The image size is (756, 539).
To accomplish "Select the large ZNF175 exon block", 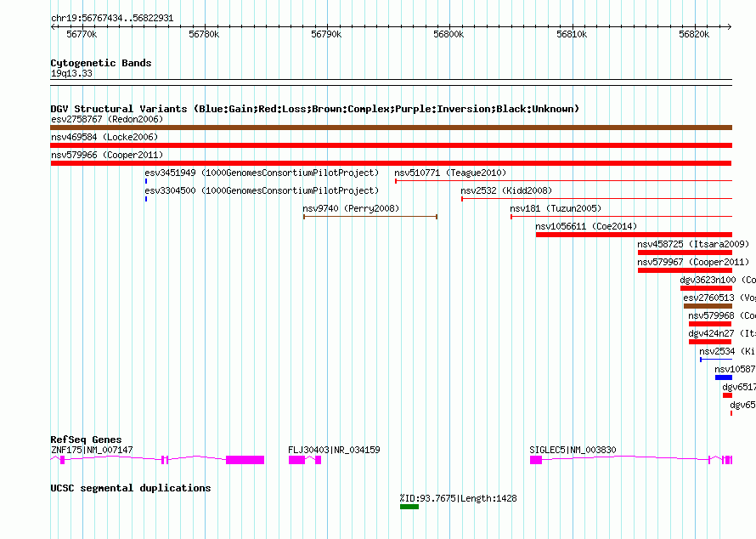I will coord(245,460).
